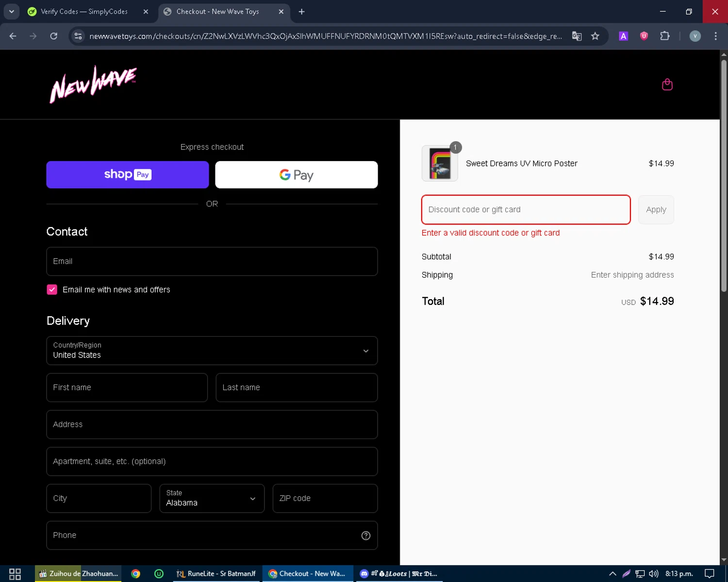Image resolution: width=728 pixels, height=582 pixels.
Task: Show hidden system tray icons
Action: [x=612, y=574]
